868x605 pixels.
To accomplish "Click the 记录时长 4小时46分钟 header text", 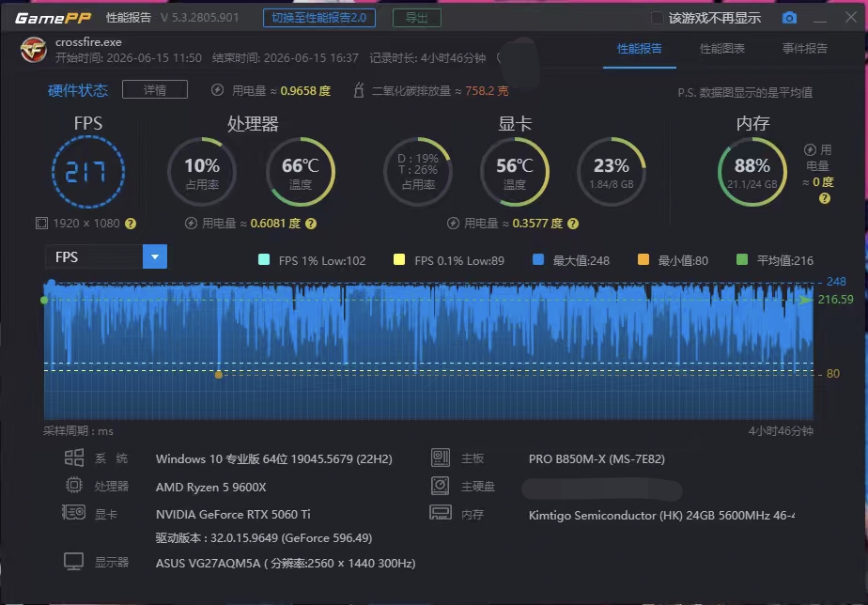I will (x=427, y=58).
